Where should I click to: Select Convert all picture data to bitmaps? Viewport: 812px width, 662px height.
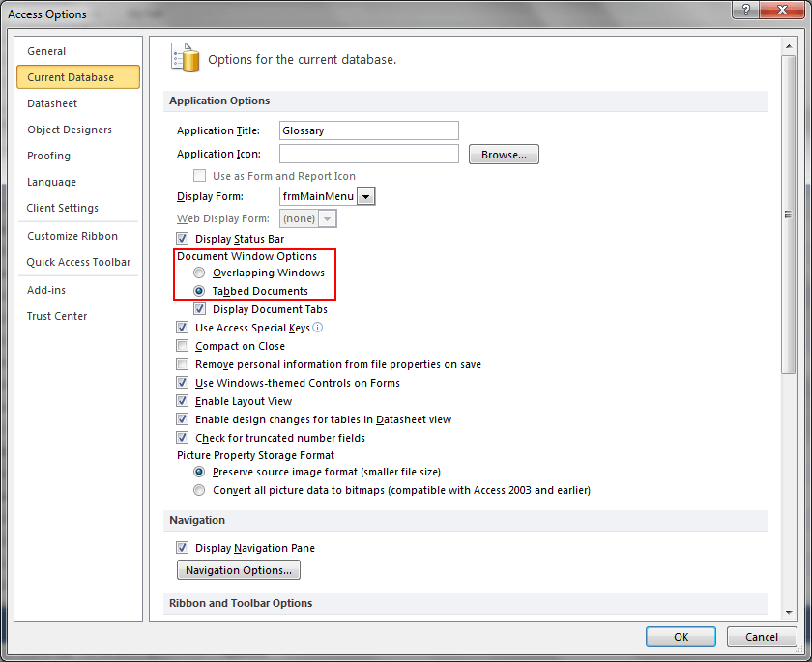click(x=199, y=490)
